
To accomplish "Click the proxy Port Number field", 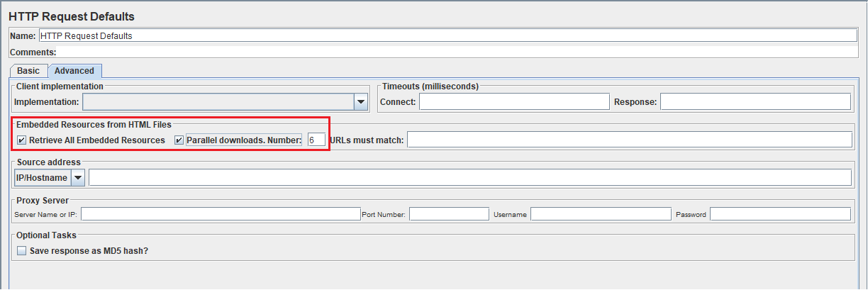I will coord(449,214).
